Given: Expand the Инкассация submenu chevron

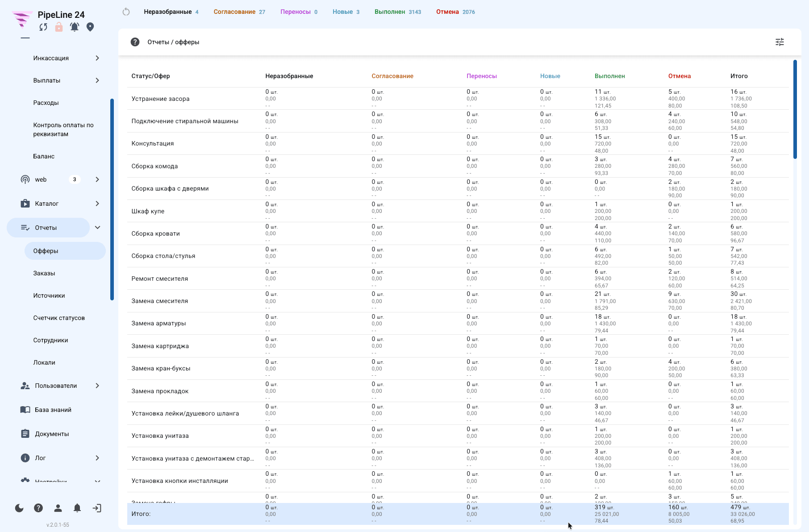Looking at the screenshot, I should click(97, 58).
